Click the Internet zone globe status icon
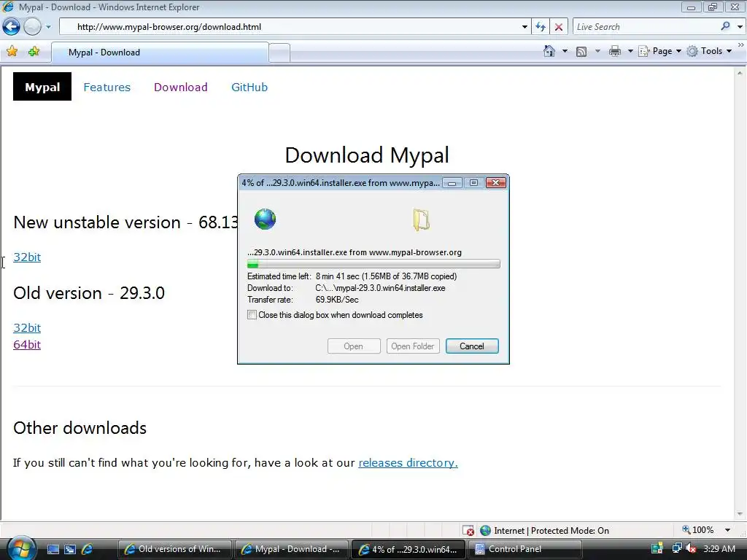 pyautogui.click(x=485, y=531)
